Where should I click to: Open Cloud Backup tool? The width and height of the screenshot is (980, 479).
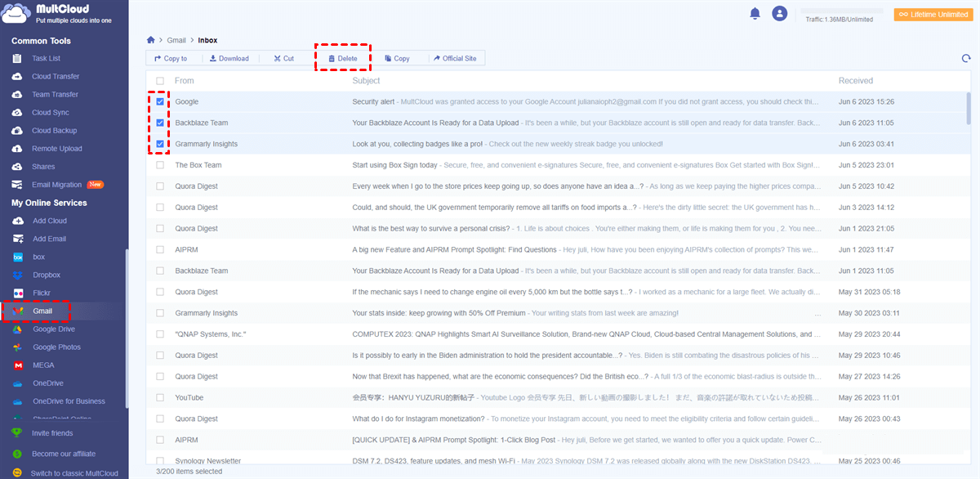(x=54, y=131)
